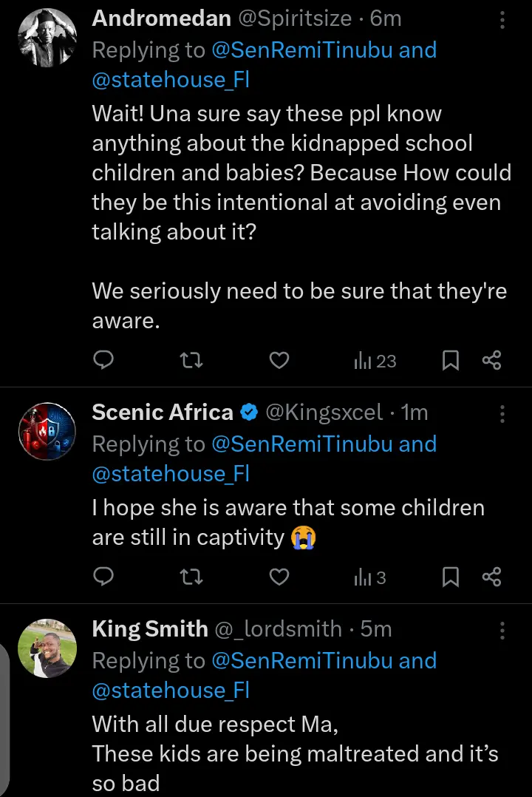Open more options for Scenic Africa's tweet
Image resolution: width=532 pixels, height=797 pixels.
click(502, 414)
